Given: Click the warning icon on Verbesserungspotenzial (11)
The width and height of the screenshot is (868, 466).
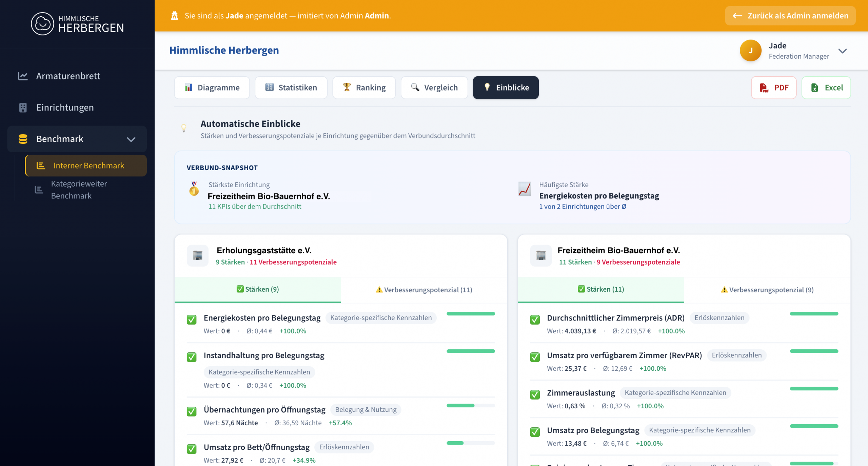Looking at the screenshot, I should tap(379, 290).
